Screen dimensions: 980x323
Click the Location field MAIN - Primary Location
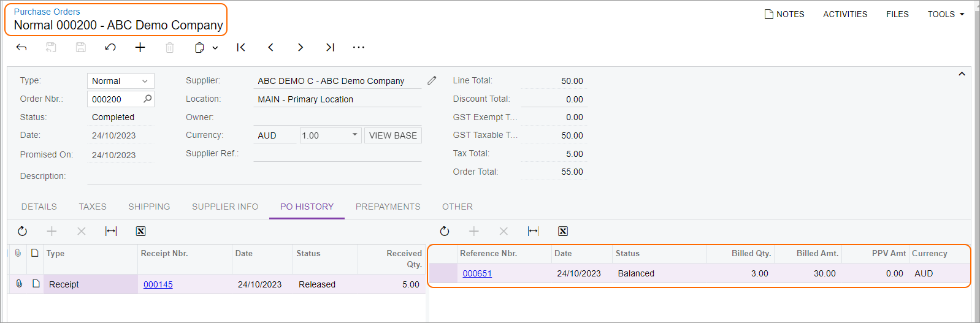click(x=337, y=99)
